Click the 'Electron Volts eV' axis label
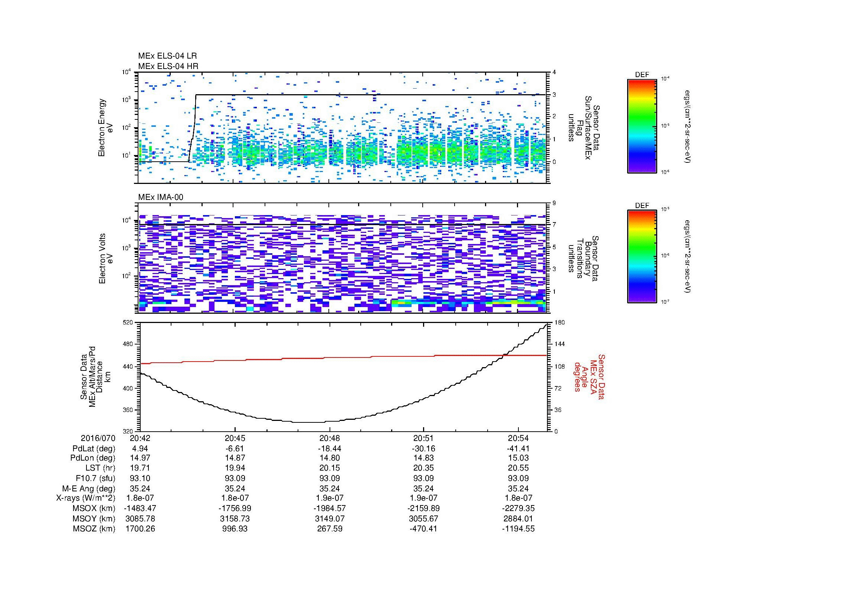Image resolution: width=868 pixels, height=613 pixels. click(106, 259)
